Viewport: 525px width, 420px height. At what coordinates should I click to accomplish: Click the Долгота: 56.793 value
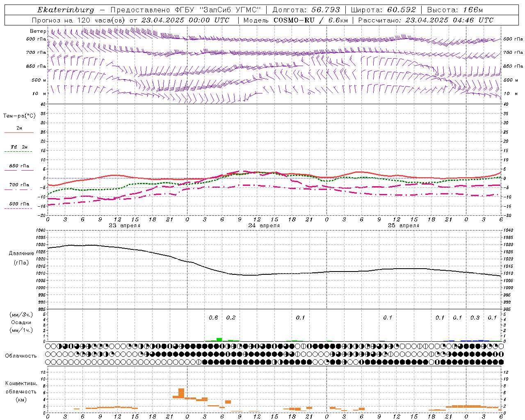(306, 10)
